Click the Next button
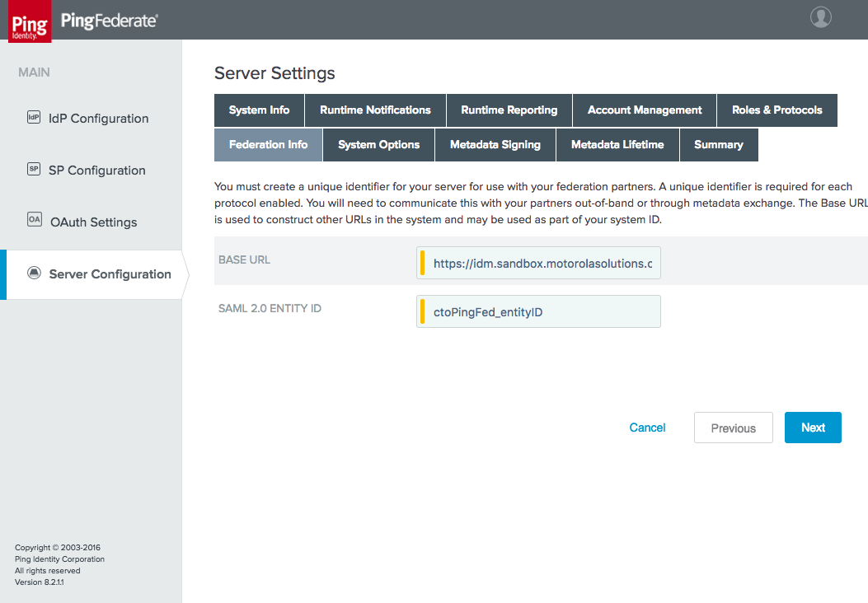The height and width of the screenshot is (603, 868). click(813, 428)
